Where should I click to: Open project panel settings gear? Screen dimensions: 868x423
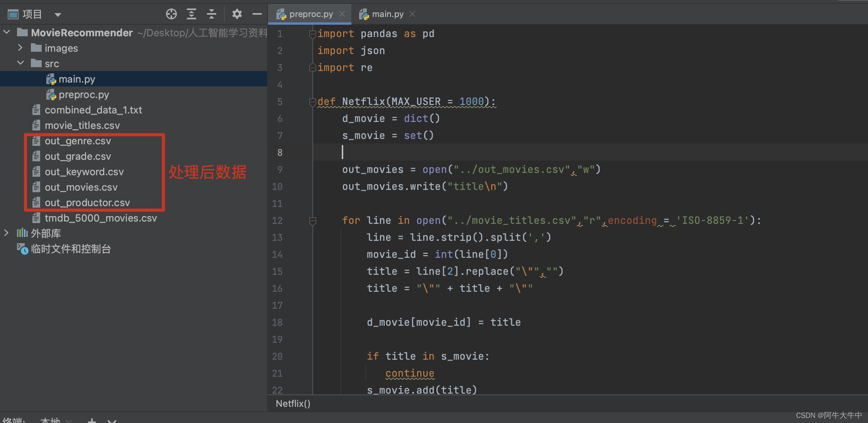237,14
